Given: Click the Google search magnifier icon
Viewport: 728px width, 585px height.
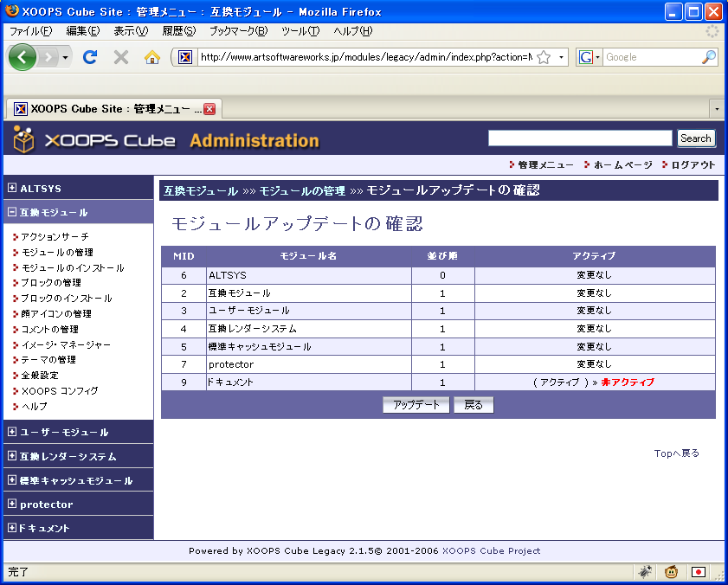Looking at the screenshot, I should pos(708,57).
